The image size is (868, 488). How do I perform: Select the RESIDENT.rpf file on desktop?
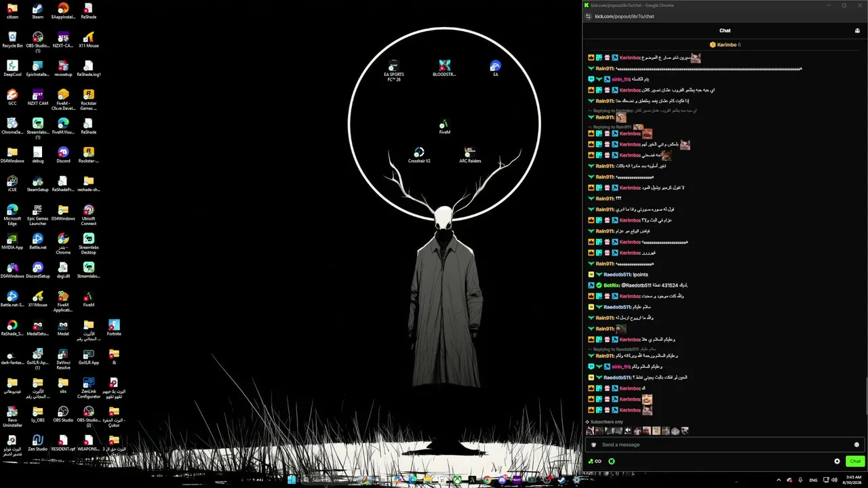point(63,443)
